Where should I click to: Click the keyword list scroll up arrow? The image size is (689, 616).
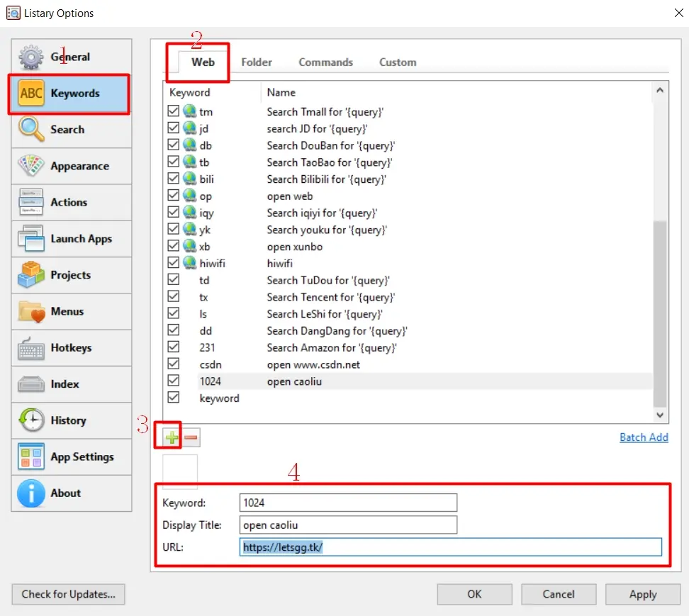[x=659, y=91]
